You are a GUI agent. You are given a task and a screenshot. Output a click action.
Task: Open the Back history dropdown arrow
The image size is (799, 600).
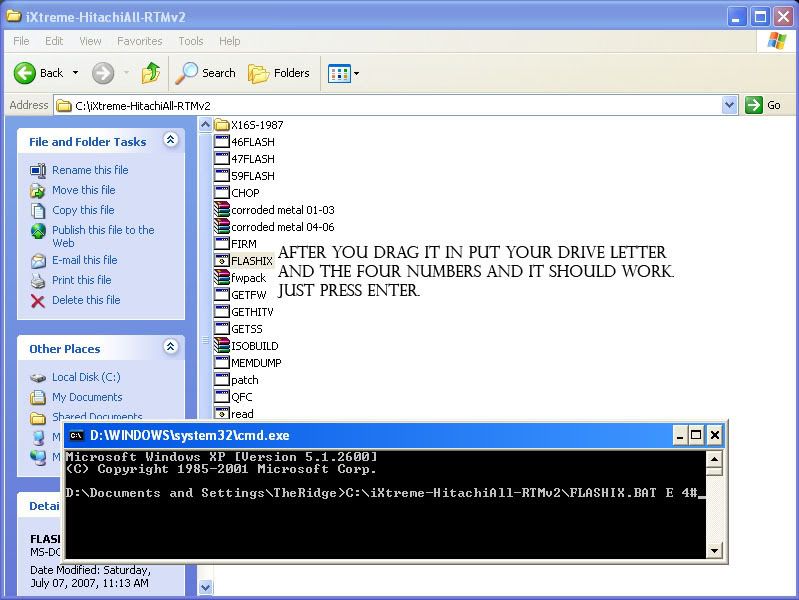(x=75, y=73)
